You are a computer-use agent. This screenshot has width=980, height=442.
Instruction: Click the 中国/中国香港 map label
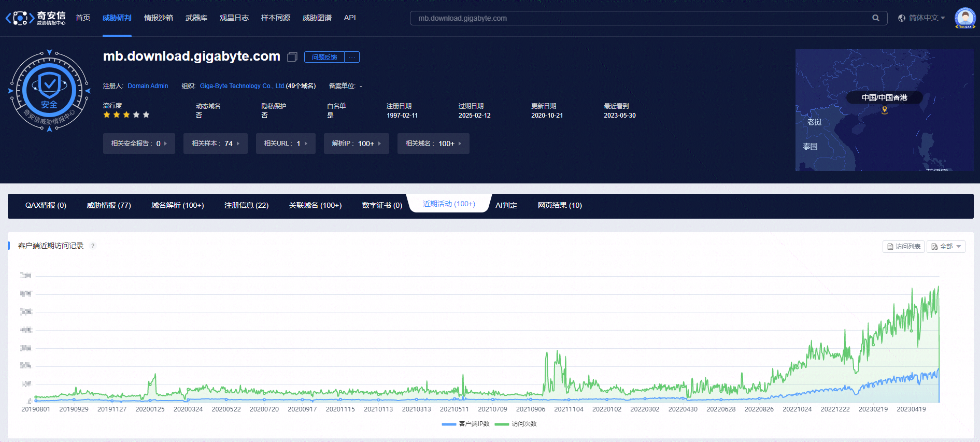(885, 97)
